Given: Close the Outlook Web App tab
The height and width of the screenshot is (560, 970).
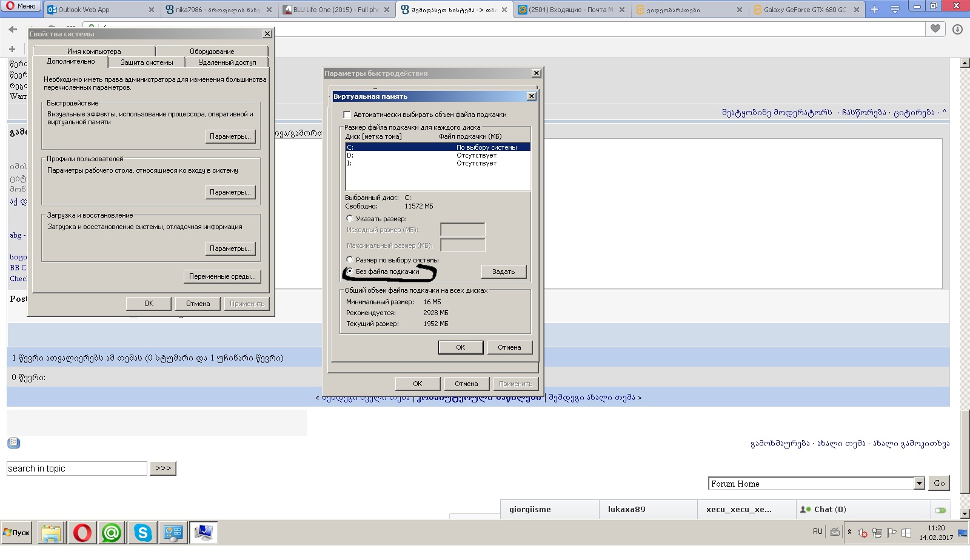Looking at the screenshot, I should click(152, 10).
